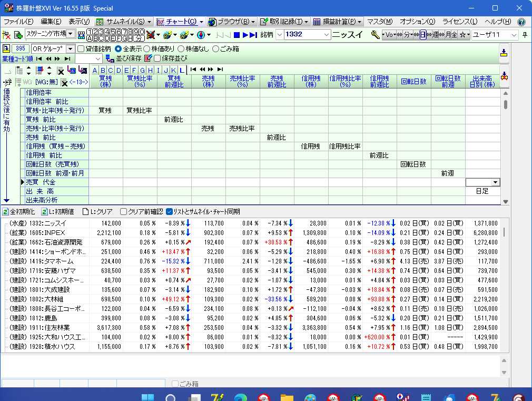Click the blue play triangle button

point(245,35)
